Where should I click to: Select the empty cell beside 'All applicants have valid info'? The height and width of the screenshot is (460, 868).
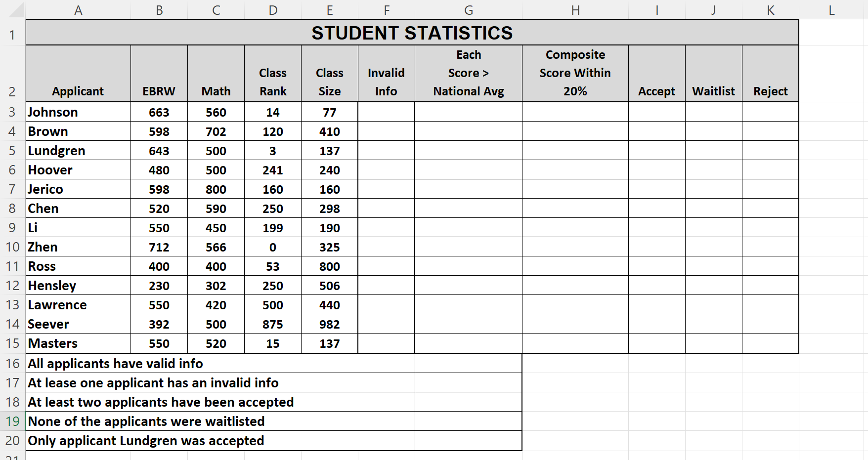tap(468, 364)
